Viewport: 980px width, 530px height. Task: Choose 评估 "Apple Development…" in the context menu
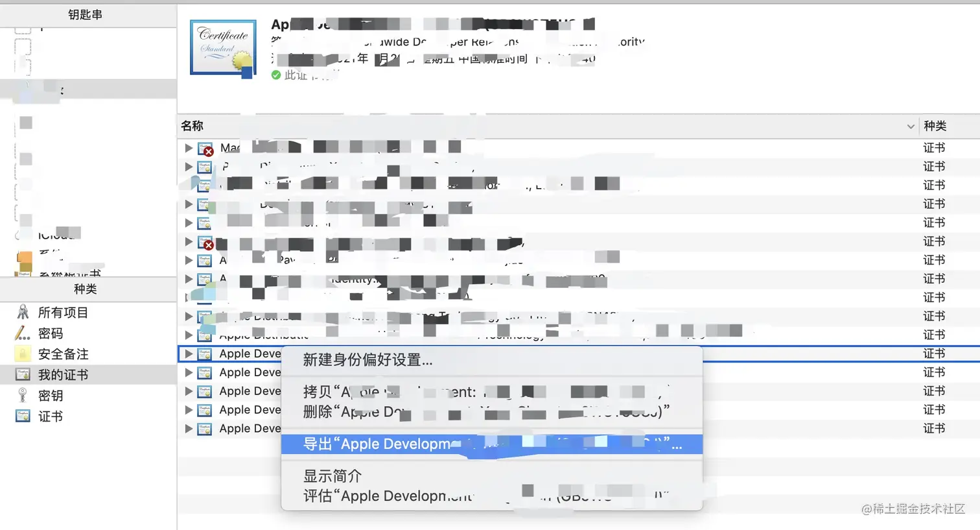click(492, 496)
